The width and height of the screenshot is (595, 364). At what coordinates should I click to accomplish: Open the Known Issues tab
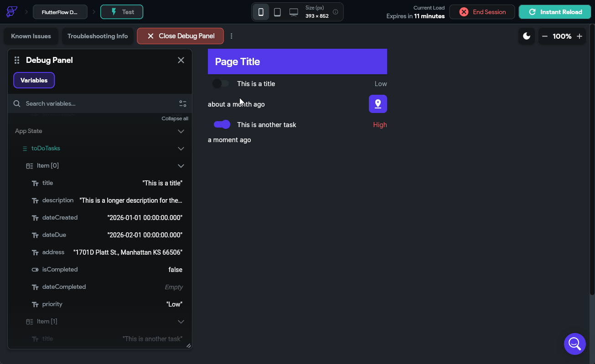[31, 36]
